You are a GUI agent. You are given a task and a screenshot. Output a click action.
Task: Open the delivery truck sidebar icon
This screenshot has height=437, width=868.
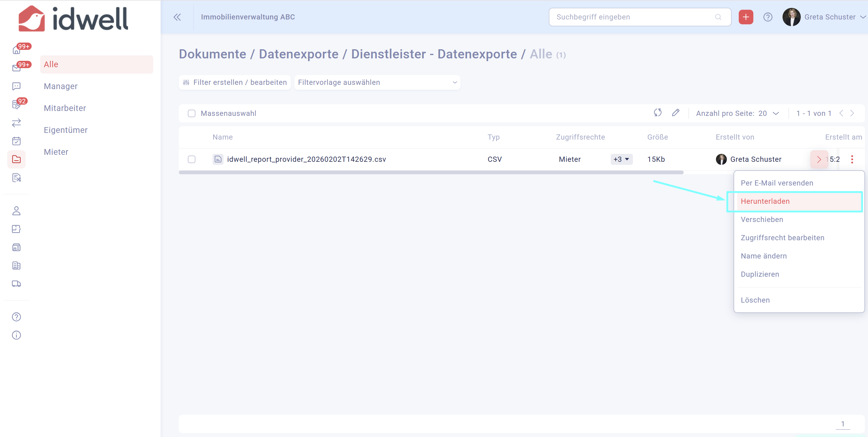click(x=16, y=284)
